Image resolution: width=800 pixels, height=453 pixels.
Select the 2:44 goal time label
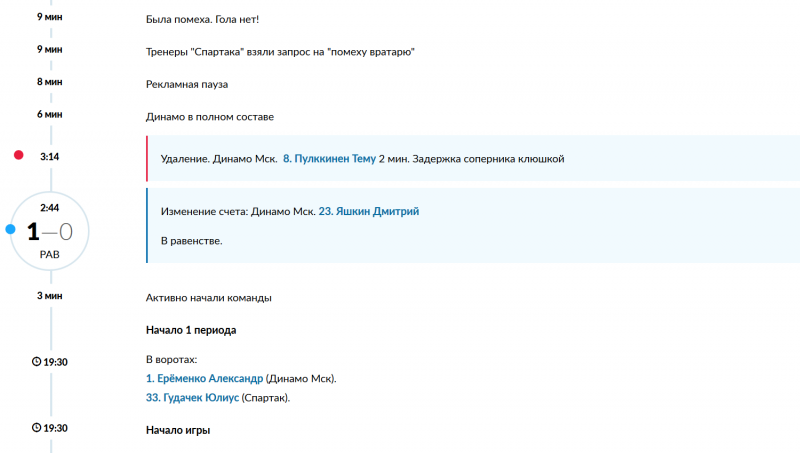click(49, 208)
